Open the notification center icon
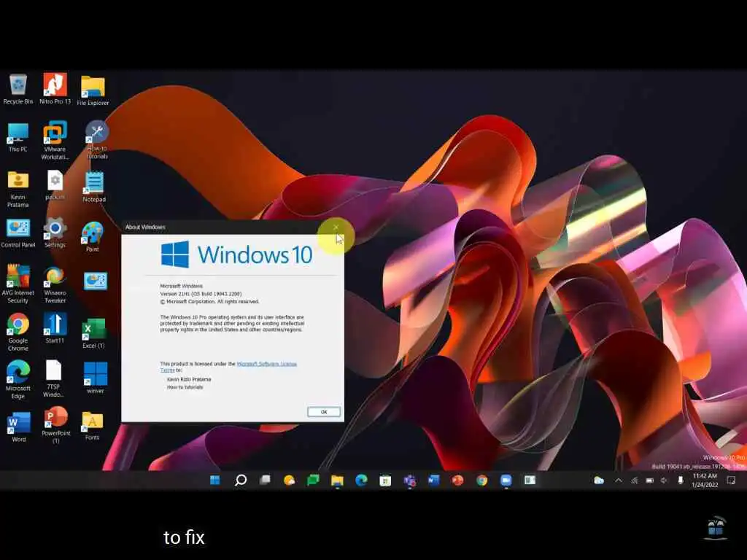747x560 pixels. [x=731, y=481]
